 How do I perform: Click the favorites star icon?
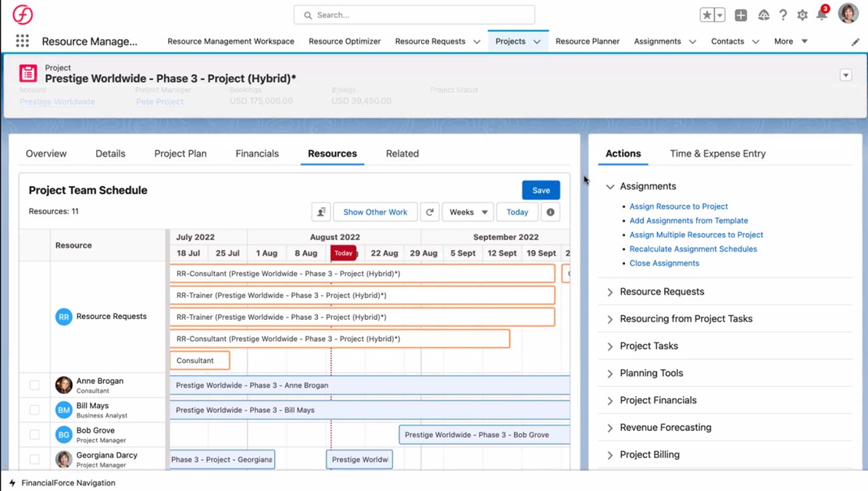tap(706, 15)
